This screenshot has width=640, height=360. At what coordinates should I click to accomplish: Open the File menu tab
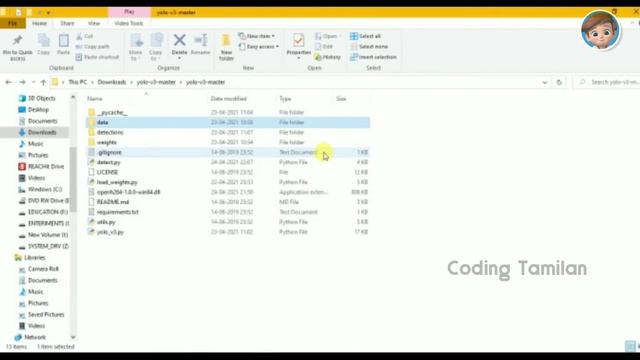pos(13,23)
